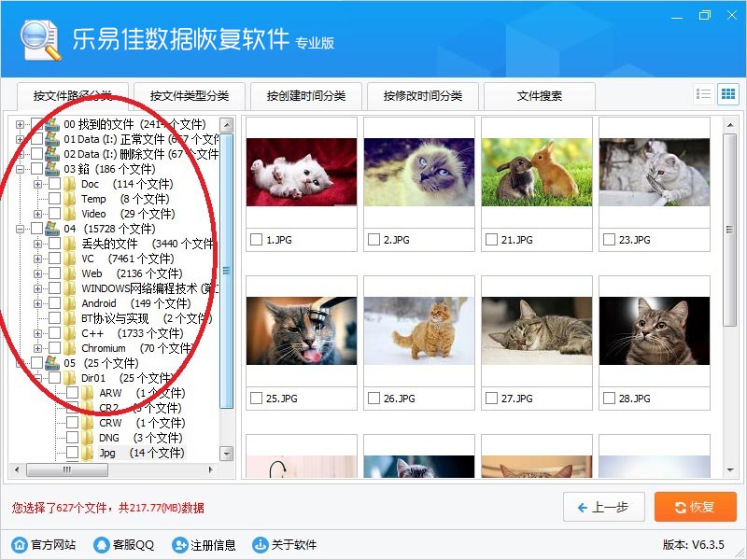The width and height of the screenshot is (747, 560).
Task: Open the 文件搜索 tab
Action: click(540, 96)
